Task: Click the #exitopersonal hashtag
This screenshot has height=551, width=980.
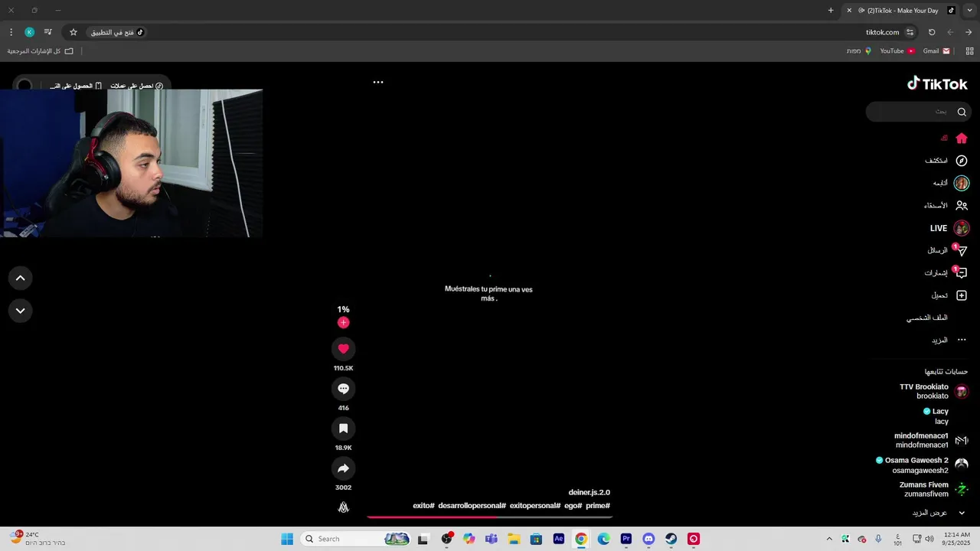Action: click(535, 506)
